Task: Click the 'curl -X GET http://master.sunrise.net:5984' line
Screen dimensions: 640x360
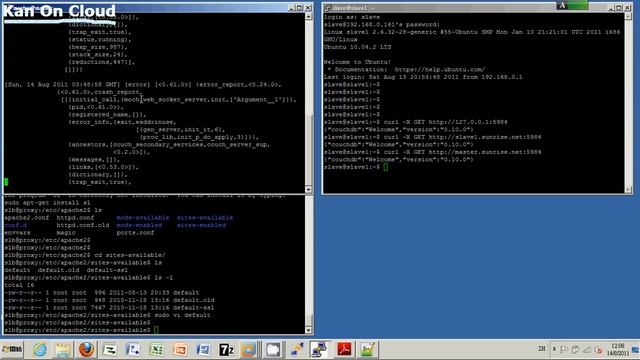Action: (x=432, y=152)
